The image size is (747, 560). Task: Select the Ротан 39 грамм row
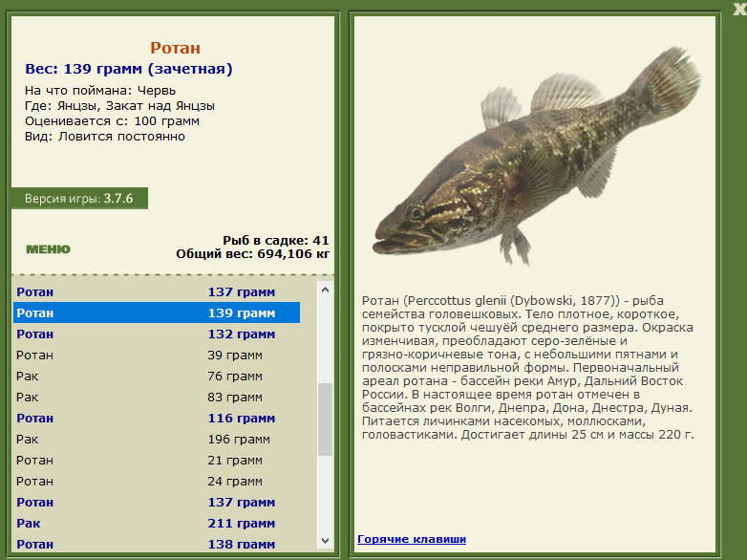(157, 355)
